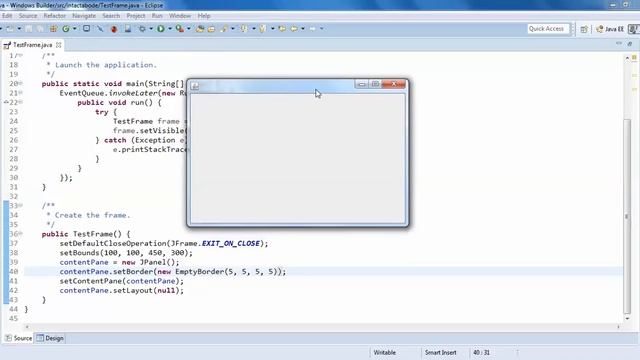This screenshot has height=360, width=640.
Task: Open dropdown next to green refresh icon
Action: tap(74, 29)
